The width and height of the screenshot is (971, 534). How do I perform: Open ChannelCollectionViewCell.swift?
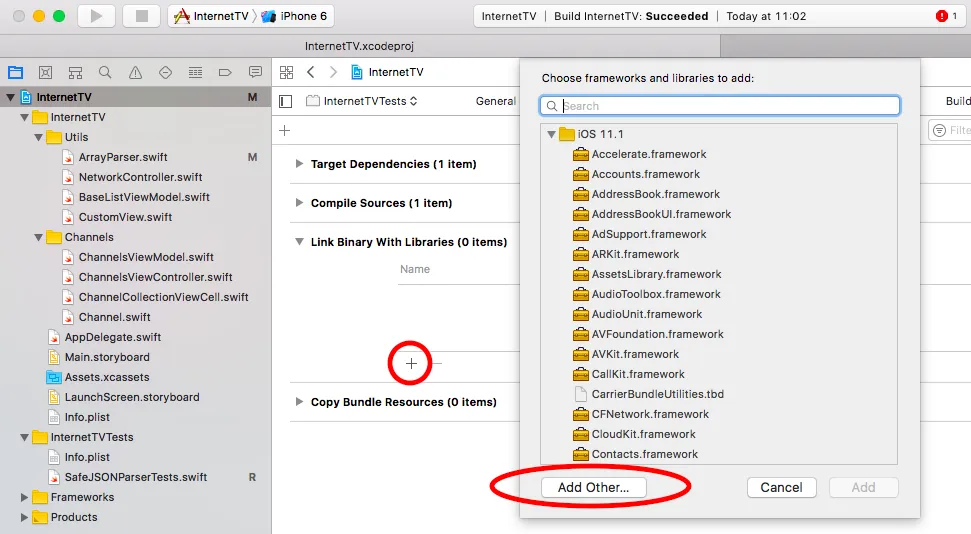[163, 297]
